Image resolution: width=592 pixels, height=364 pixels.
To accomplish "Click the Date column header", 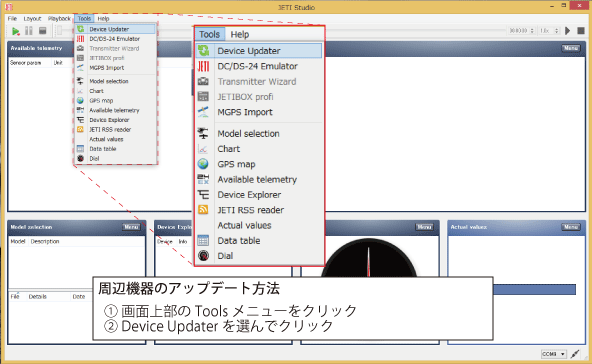I will coord(79,297).
